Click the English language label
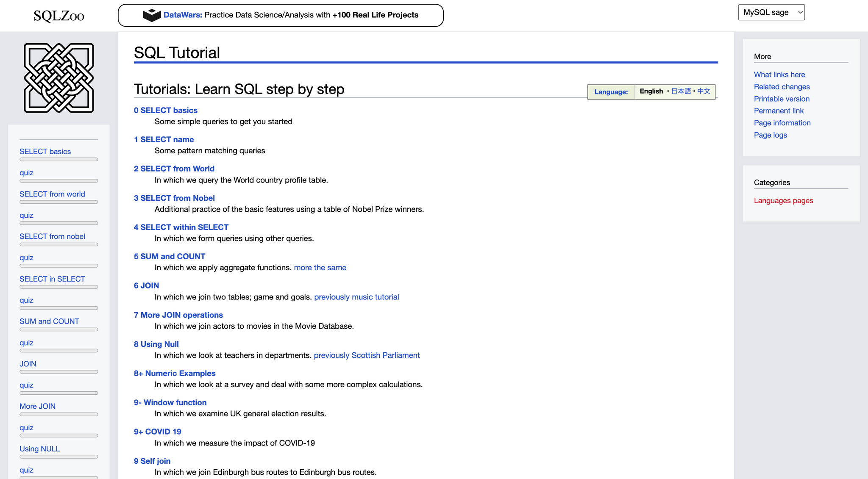Image resolution: width=868 pixels, height=479 pixels. pyautogui.click(x=651, y=91)
